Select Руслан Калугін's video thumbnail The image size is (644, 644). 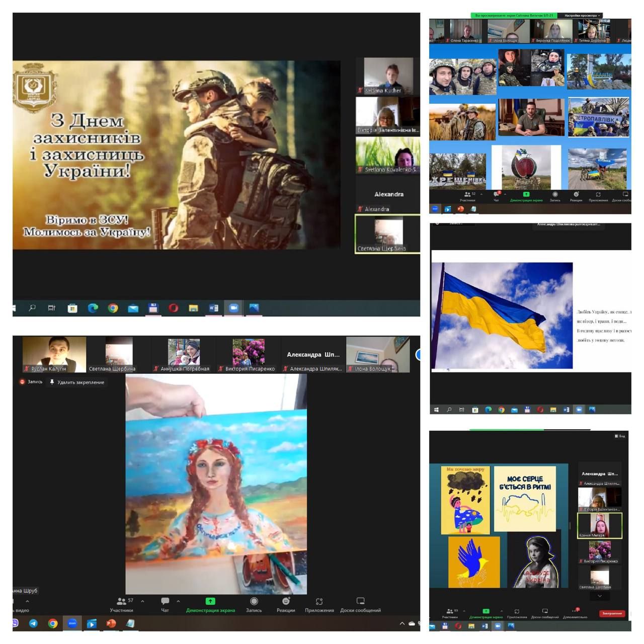click(x=54, y=354)
